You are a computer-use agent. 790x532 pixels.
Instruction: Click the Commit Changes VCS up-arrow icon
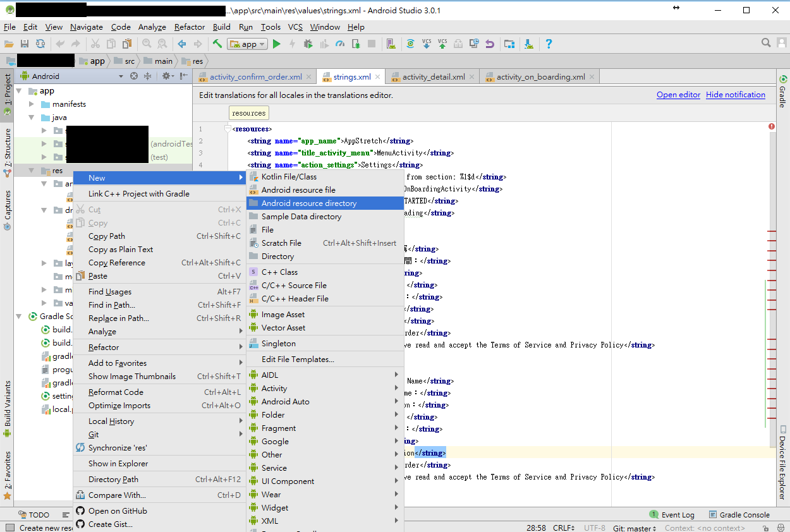pos(442,44)
